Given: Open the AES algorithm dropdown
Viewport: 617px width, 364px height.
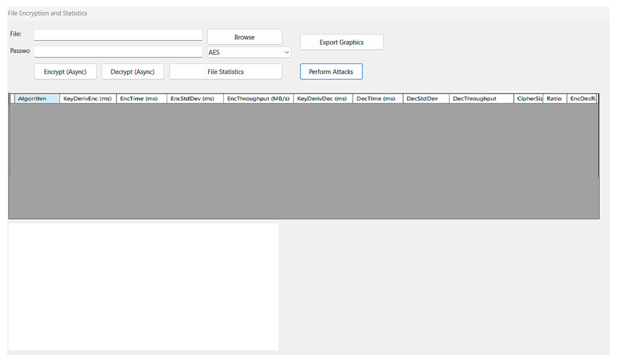Looking at the screenshot, I should [249, 52].
